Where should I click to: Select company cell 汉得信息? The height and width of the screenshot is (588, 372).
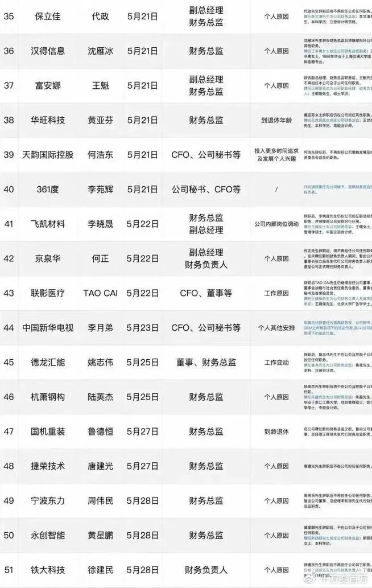[x=48, y=51]
